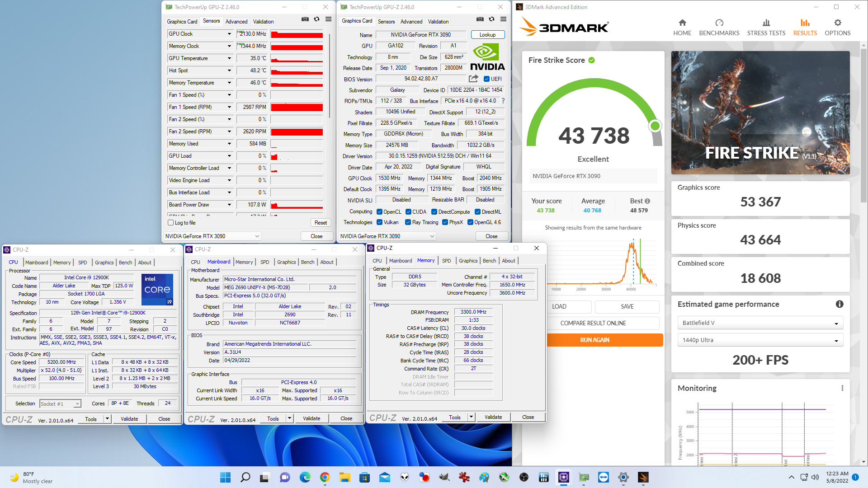Open 3DMark BENCHMARKS section
This screenshot has width=868, height=488.
click(x=719, y=28)
